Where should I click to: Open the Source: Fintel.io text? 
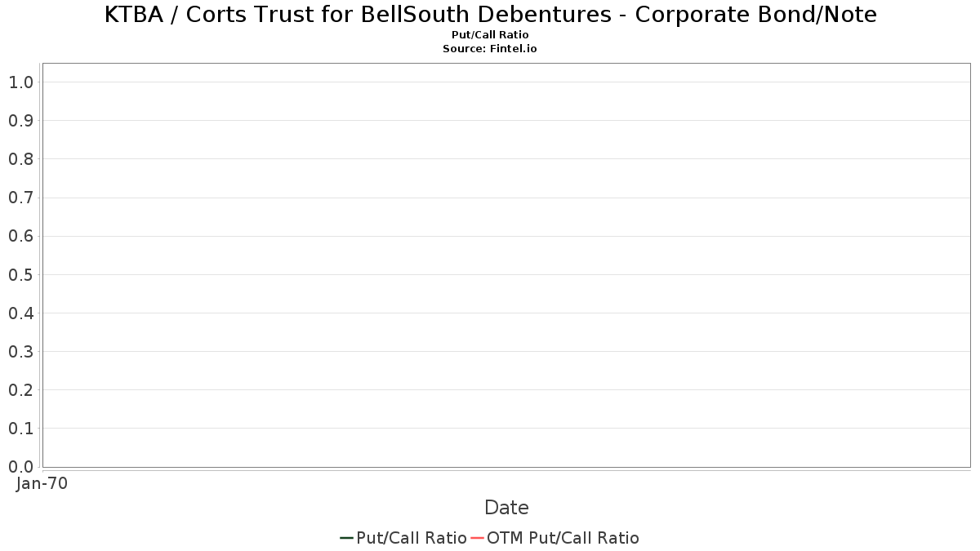pos(490,49)
